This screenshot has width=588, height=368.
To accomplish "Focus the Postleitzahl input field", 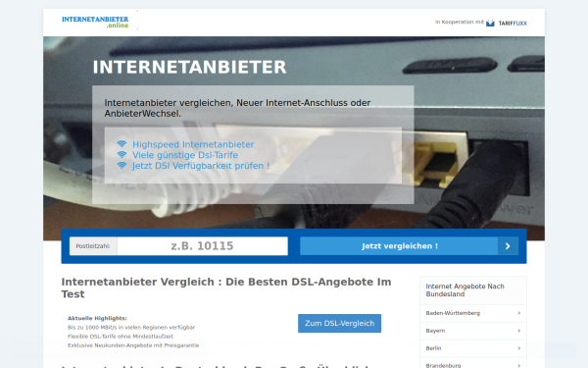I will coord(203,246).
